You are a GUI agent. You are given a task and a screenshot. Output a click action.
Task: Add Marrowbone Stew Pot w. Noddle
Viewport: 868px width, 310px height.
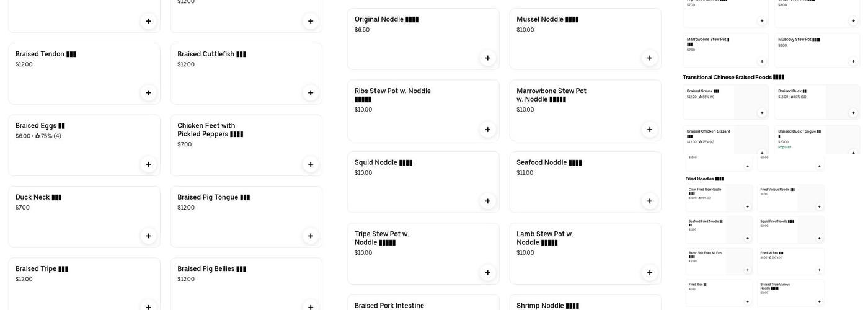pos(650,130)
